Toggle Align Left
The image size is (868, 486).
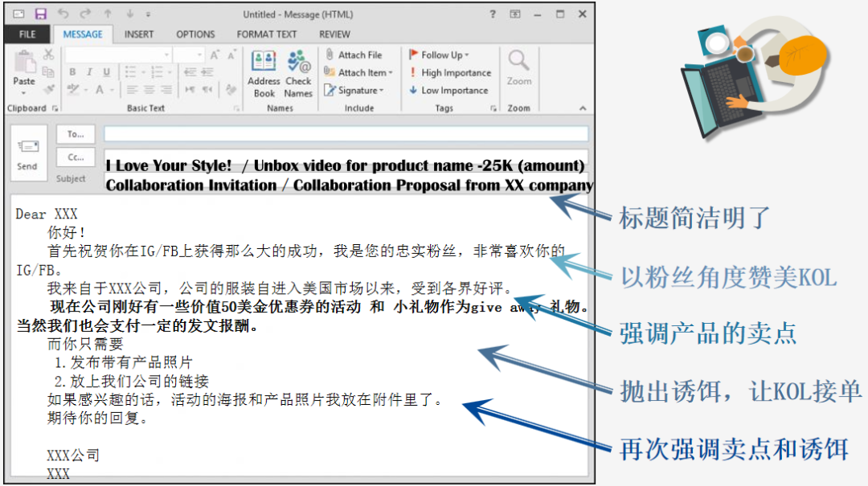click(x=132, y=89)
